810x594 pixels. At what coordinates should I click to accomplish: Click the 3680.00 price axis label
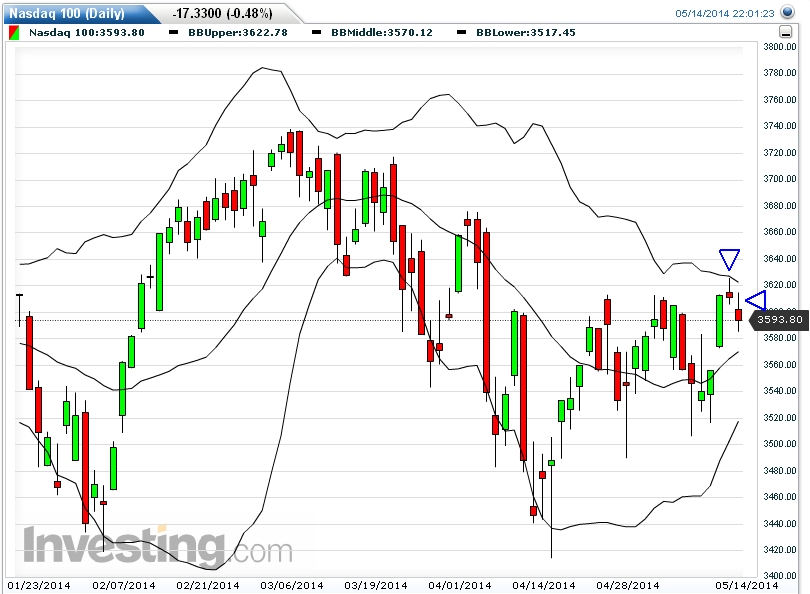pyautogui.click(x=780, y=205)
